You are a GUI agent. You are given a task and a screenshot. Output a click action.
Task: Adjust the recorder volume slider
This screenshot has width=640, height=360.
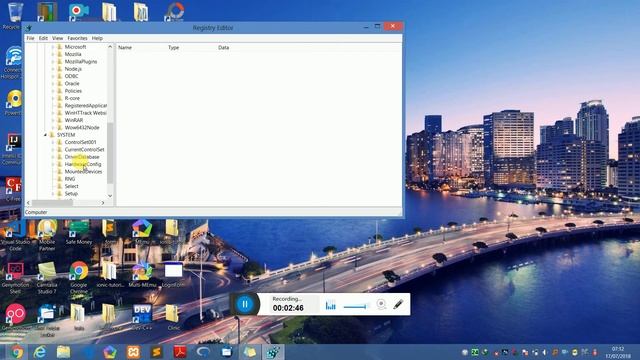point(356,306)
